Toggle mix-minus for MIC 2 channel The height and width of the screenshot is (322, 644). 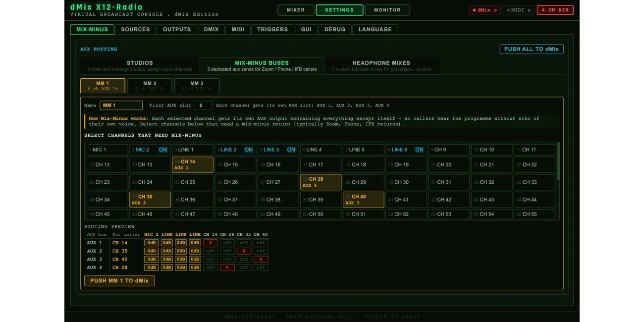tap(150, 150)
